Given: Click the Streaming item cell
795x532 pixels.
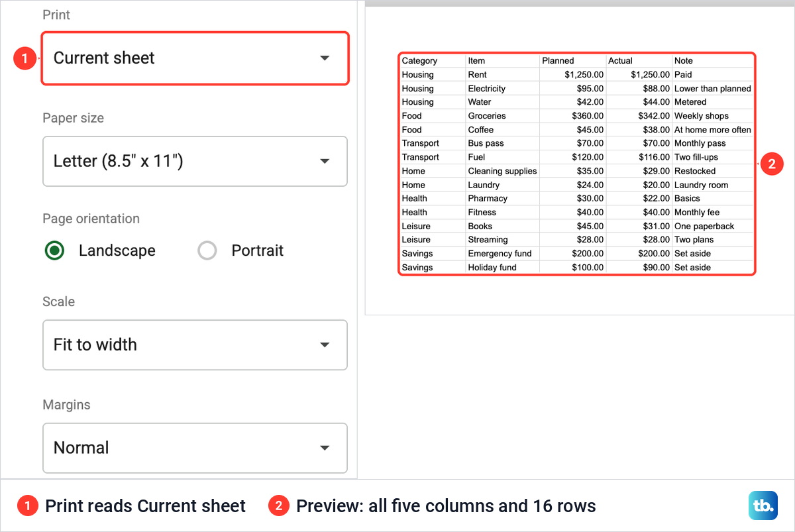Looking at the screenshot, I should point(502,240).
